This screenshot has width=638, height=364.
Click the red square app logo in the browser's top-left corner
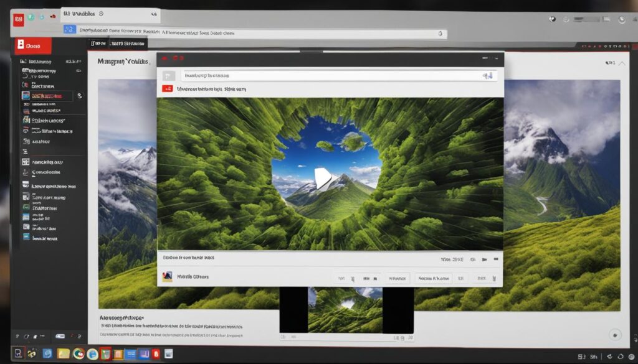18,19
